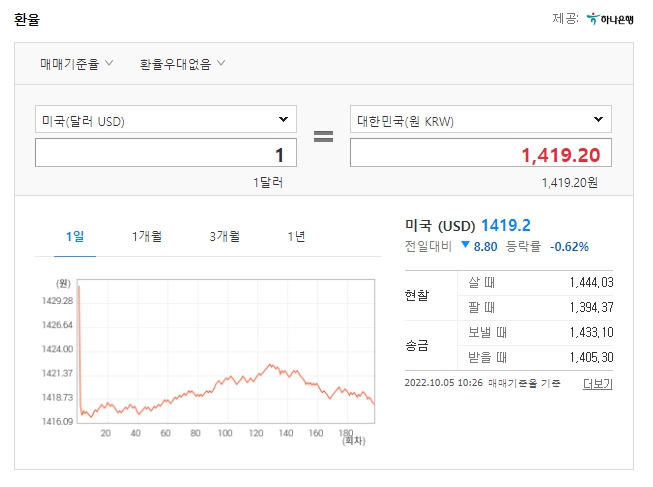Open the 매매기준율 dropdown

[x=76, y=64]
